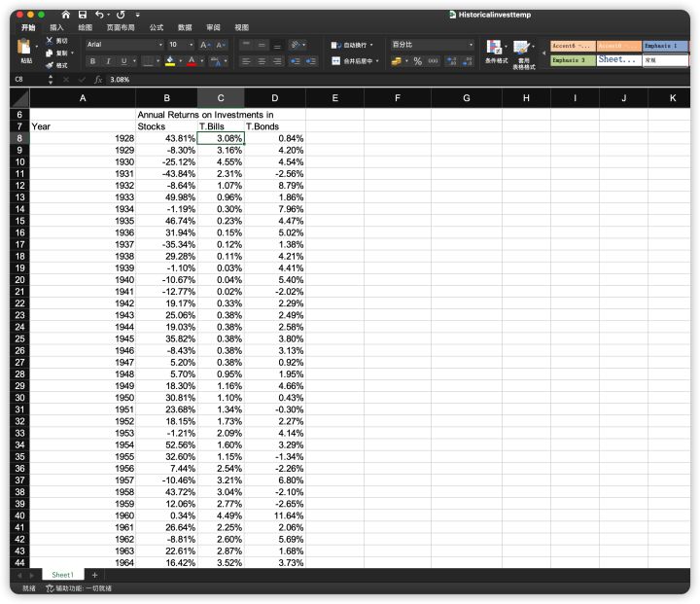Apply the comma style 000 button

click(433, 61)
